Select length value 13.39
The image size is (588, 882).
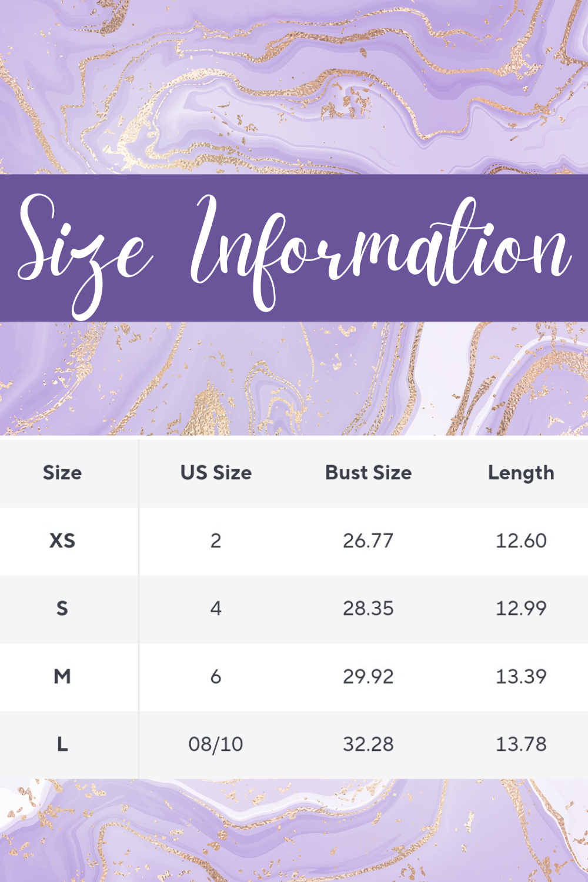521,677
